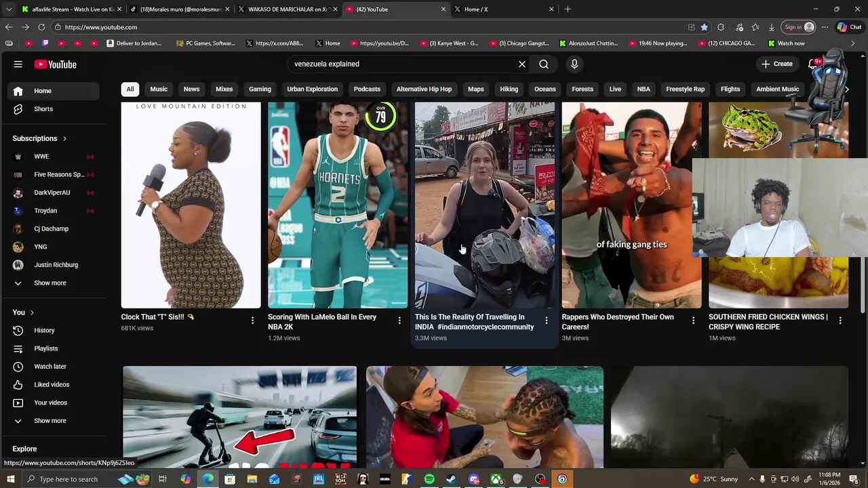
Task: Open the DarkViperAU subscription
Action: pos(54,192)
